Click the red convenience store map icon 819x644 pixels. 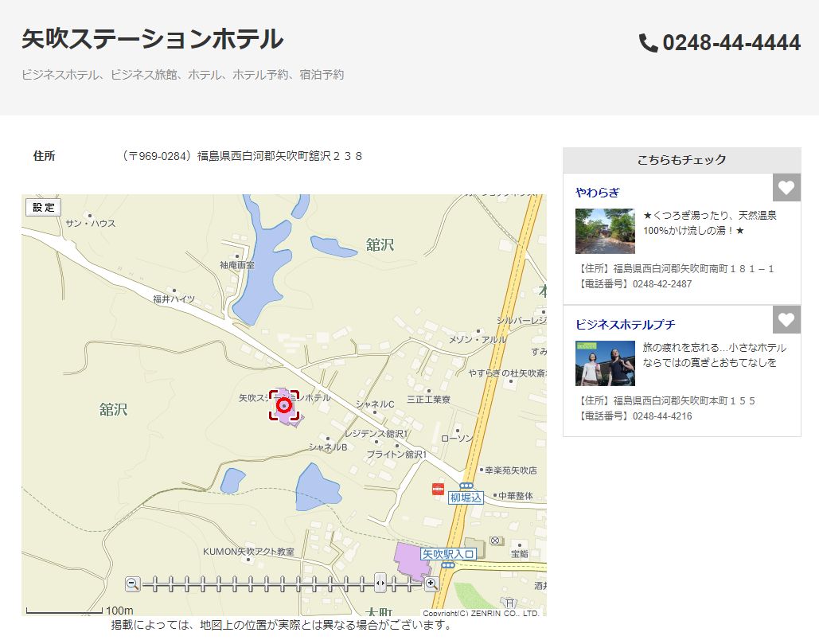tap(438, 489)
